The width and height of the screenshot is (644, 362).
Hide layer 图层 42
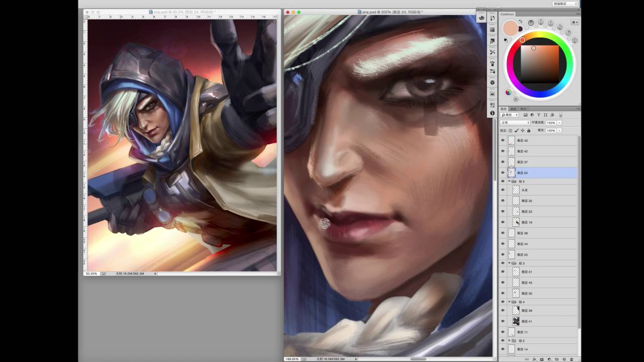coord(503,151)
